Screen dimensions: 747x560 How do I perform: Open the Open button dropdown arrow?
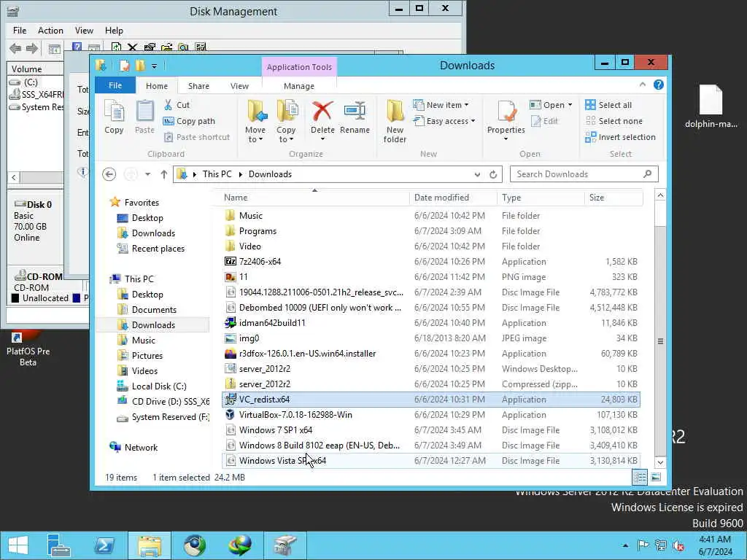click(570, 105)
